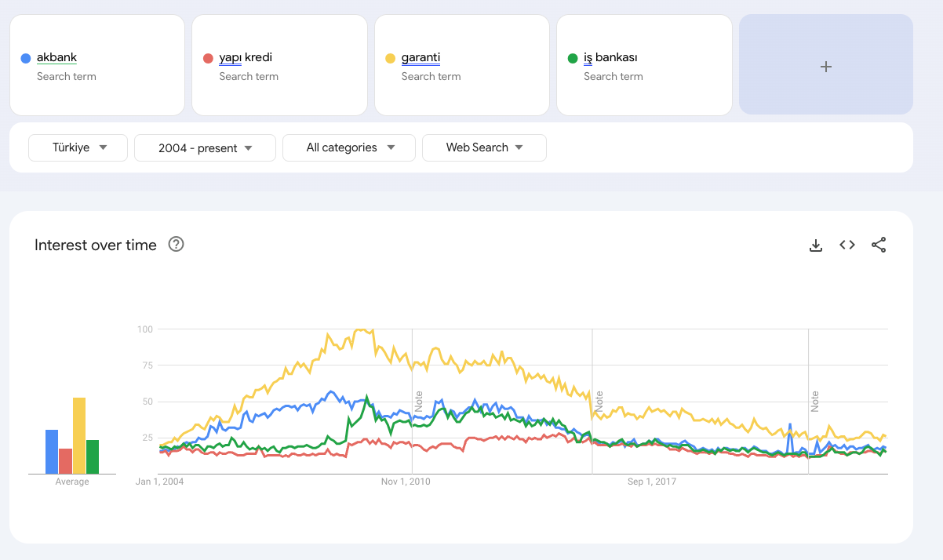Click the Note marker near Nov 2010
The image size is (943, 560).
click(x=418, y=402)
